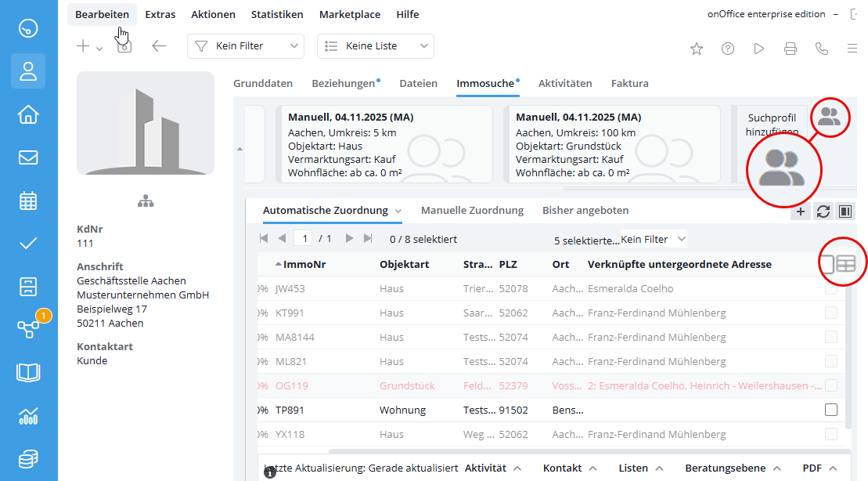Click the printer icon in toolbar
Viewport: 868px width, 481px height.
click(790, 49)
